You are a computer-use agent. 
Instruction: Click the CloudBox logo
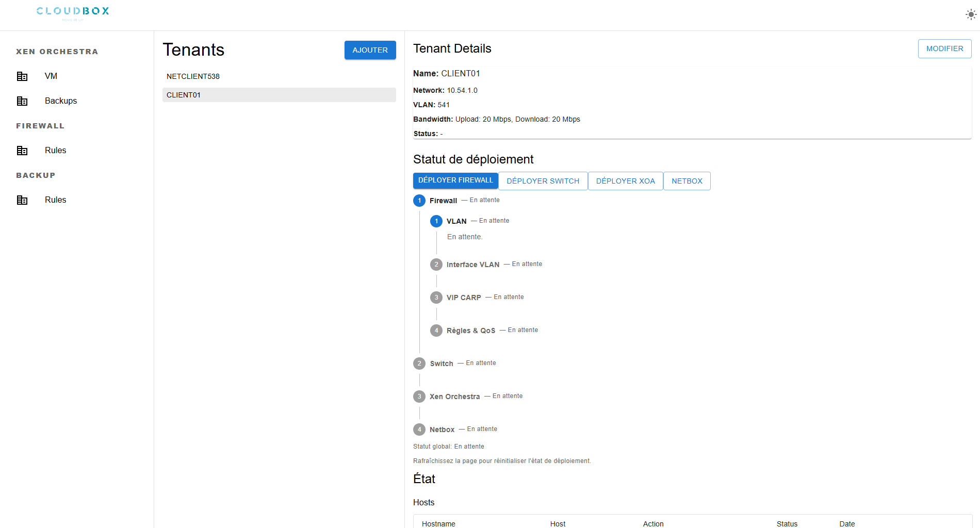click(x=73, y=12)
